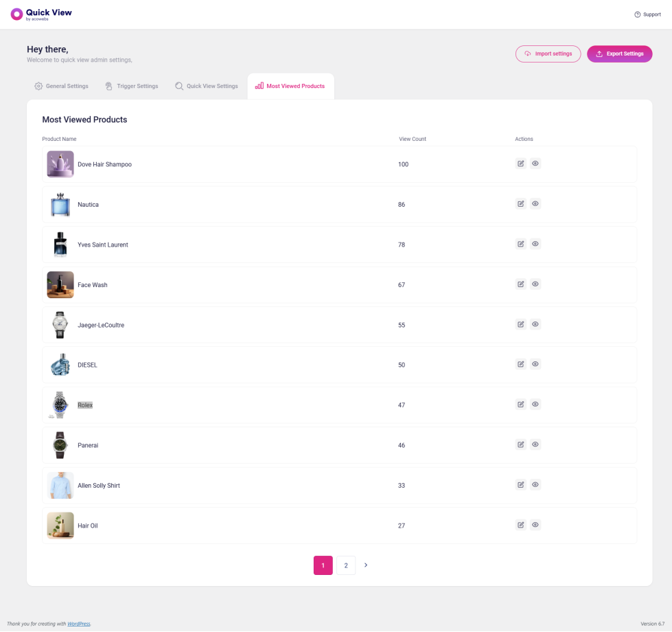Open the edit icon for Face Wash
Image resolution: width=672 pixels, height=632 pixels.
click(521, 284)
